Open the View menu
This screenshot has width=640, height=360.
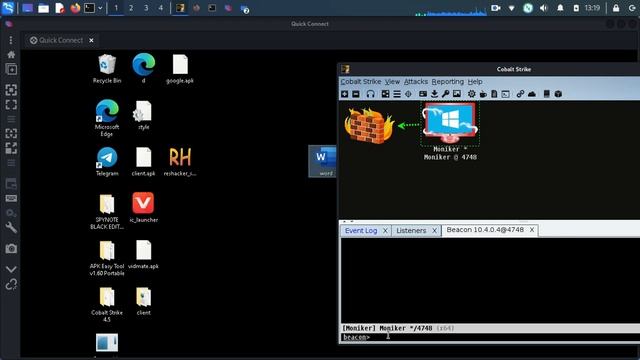pyautogui.click(x=392, y=82)
